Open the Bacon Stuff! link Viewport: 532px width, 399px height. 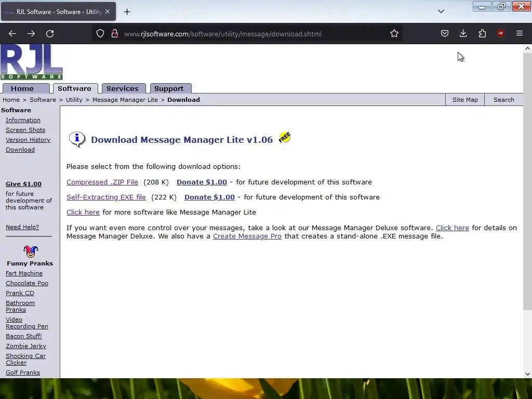[x=24, y=336]
